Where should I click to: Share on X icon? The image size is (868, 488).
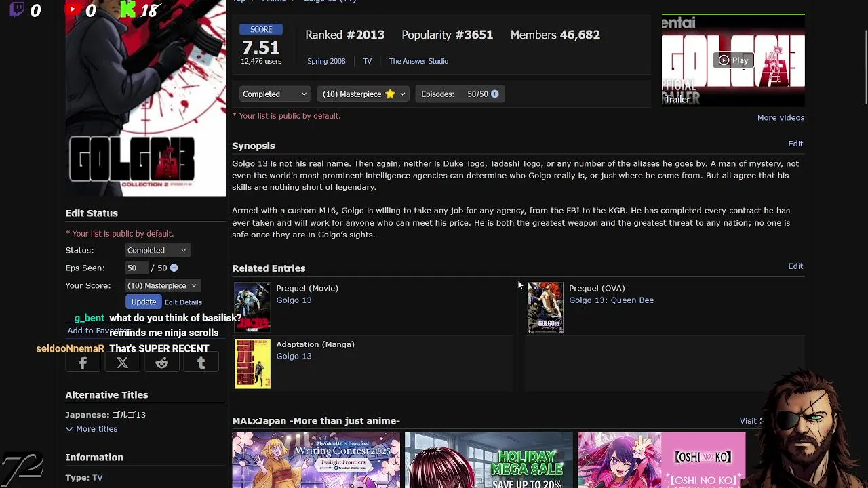(x=122, y=363)
